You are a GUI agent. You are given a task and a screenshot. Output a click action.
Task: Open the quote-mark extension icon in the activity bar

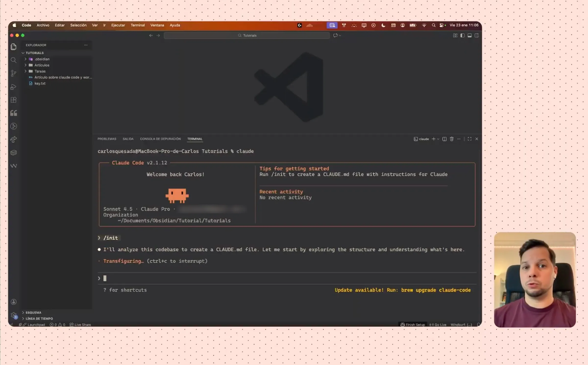point(14,113)
